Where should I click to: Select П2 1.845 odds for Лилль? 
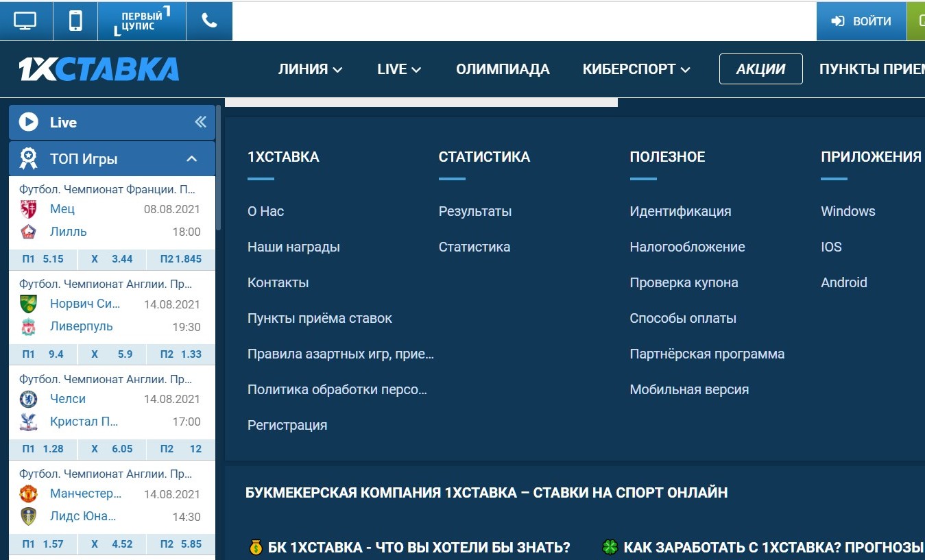click(x=180, y=259)
